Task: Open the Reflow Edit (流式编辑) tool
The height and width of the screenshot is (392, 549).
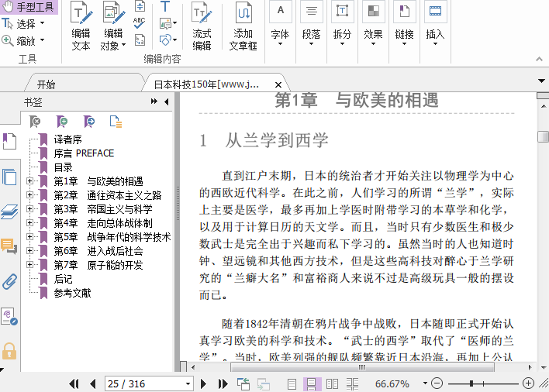Action: pos(202,26)
